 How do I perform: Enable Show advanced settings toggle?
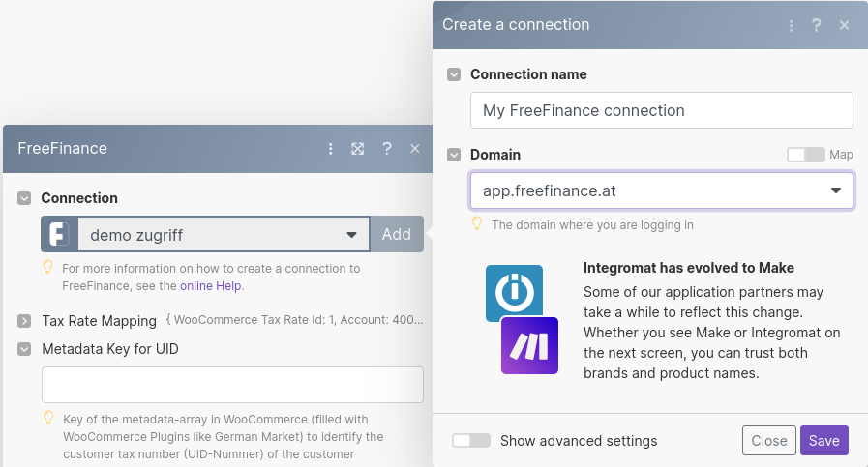(x=471, y=441)
